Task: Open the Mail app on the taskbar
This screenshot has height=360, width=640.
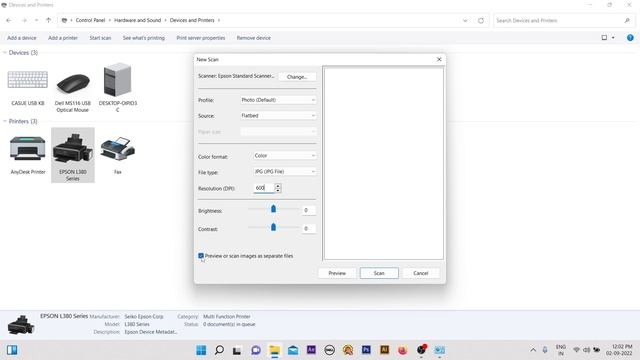Action: coord(293,350)
